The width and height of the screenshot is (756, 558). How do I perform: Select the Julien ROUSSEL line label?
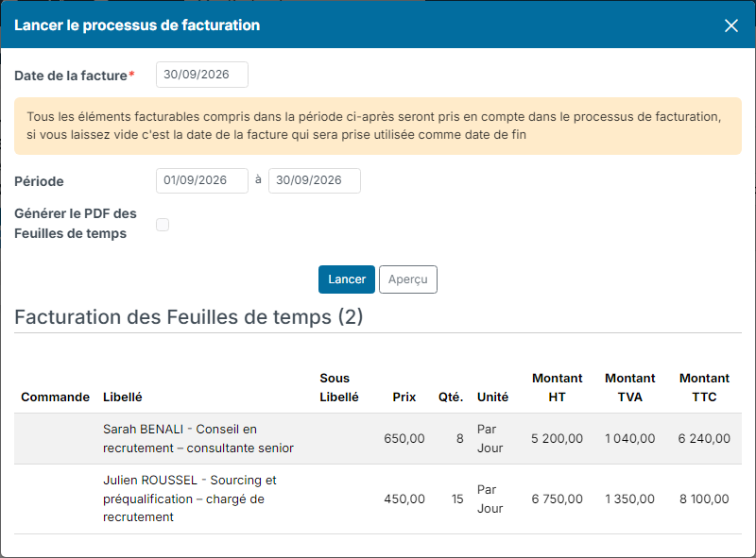[x=190, y=499]
